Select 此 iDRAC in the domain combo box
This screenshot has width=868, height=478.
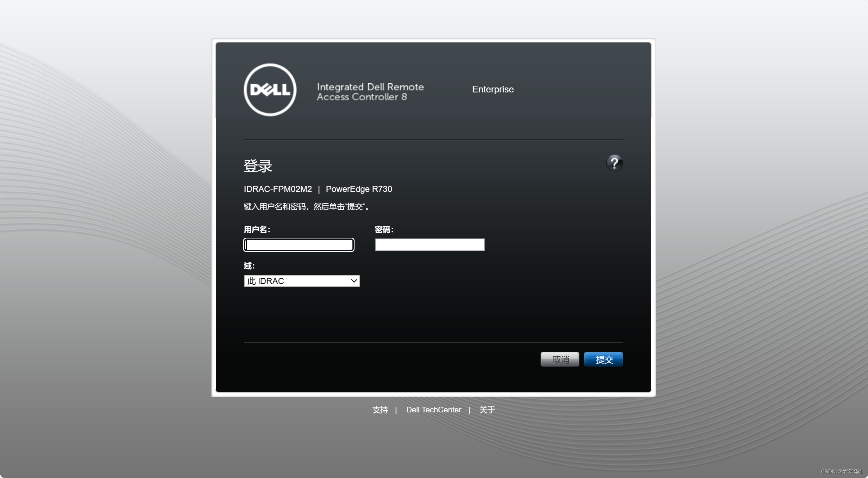[x=301, y=280]
